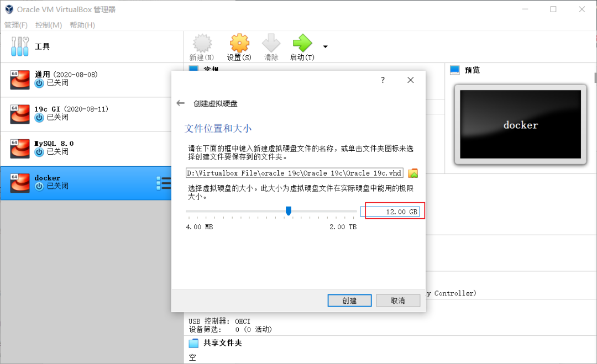Open 设置(S) settings gear icon

239,47
